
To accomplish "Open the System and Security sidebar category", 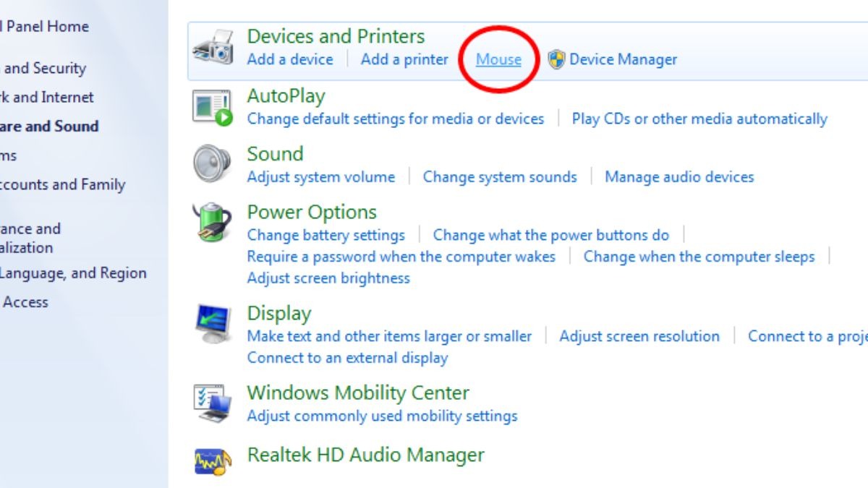I will [x=43, y=69].
